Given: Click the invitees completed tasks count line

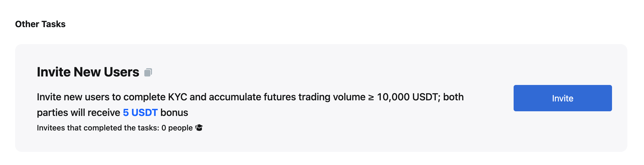Looking at the screenshot, I should pos(120,128).
